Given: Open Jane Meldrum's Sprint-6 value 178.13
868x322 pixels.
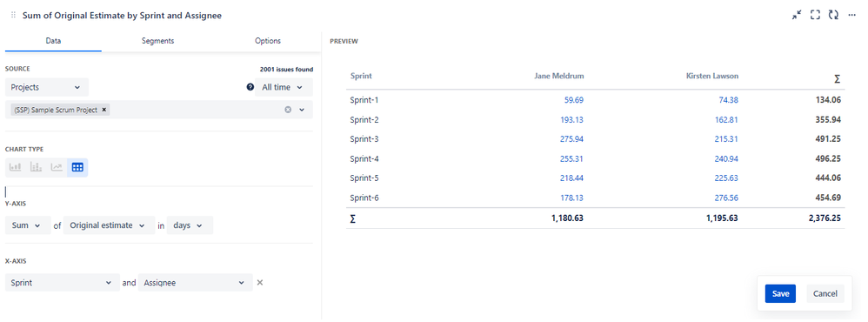Looking at the screenshot, I should click(x=571, y=198).
